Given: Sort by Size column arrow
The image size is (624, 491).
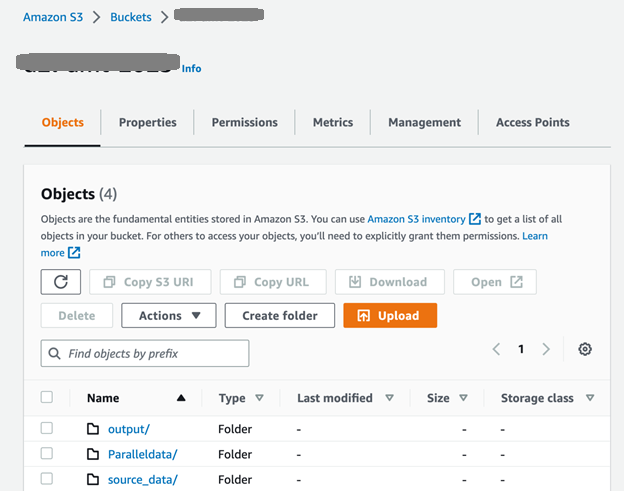Looking at the screenshot, I should tap(463, 397).
